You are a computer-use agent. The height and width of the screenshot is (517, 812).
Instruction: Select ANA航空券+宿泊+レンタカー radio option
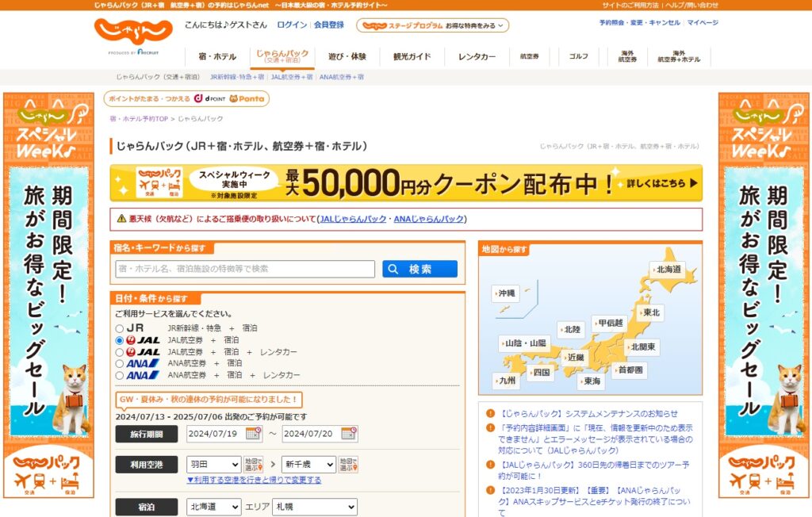[x=120, y=376]
